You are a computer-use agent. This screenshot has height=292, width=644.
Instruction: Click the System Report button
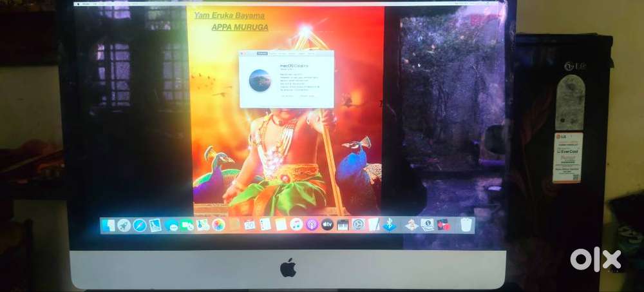288,96
